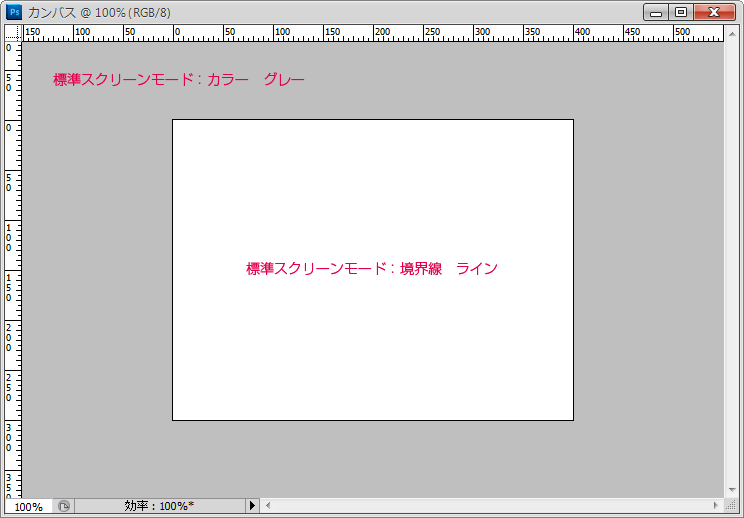Click the Photoshop Ps icon in title bar
This screenshot has height=518, width=744.
[14, 12]
